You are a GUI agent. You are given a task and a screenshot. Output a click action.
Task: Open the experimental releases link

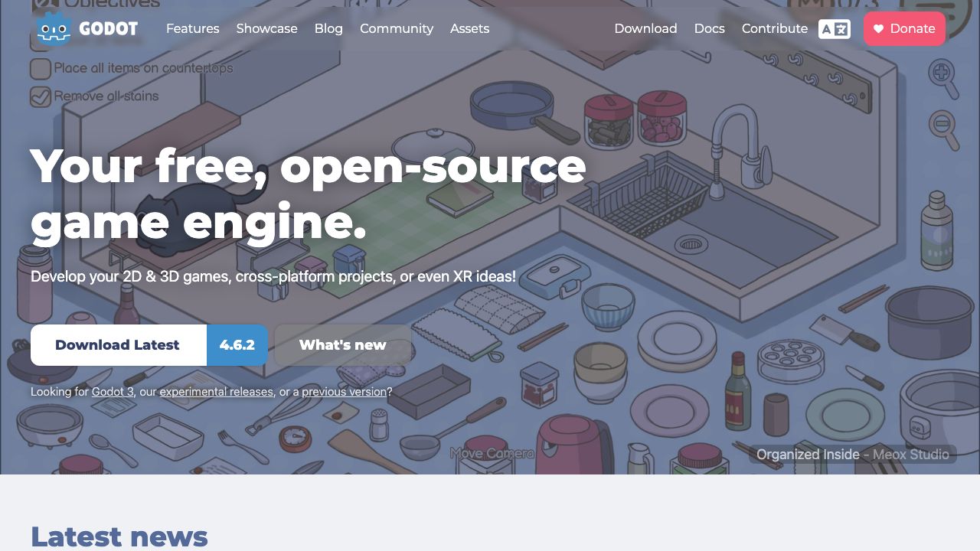(x=216, y=392)
